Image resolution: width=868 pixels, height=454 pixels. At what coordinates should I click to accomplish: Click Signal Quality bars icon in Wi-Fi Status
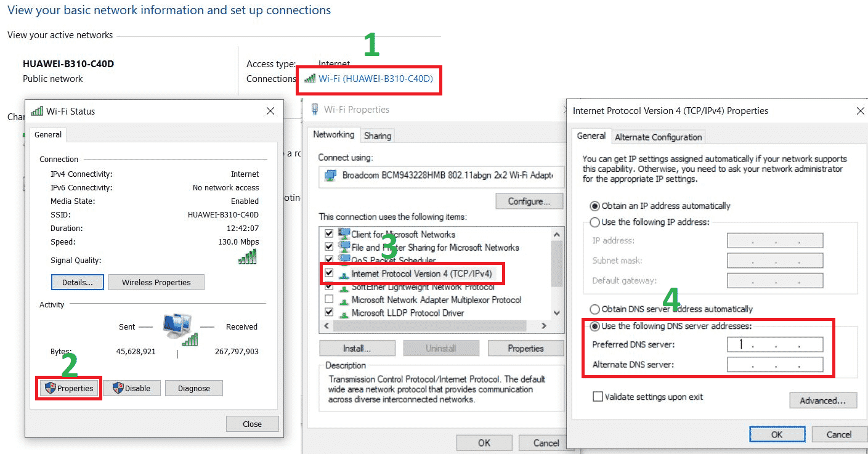(247, 257)
